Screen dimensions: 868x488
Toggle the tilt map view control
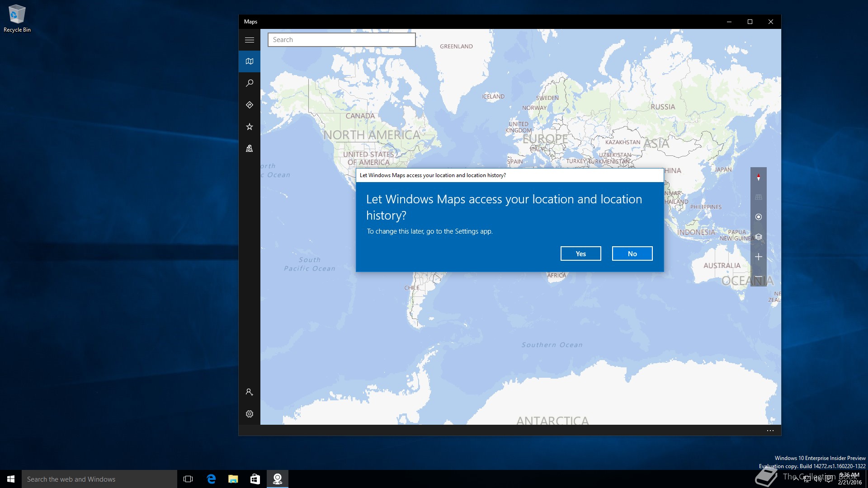[759, 197]
